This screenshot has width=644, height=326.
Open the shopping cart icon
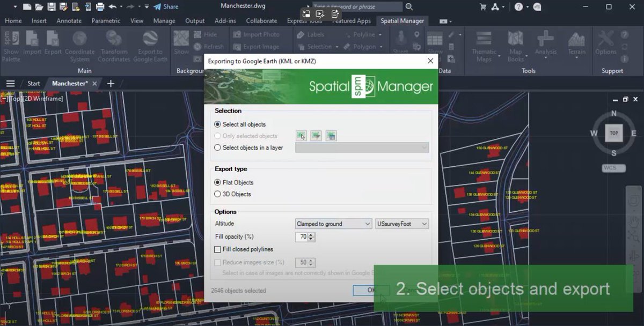point(483,7)
